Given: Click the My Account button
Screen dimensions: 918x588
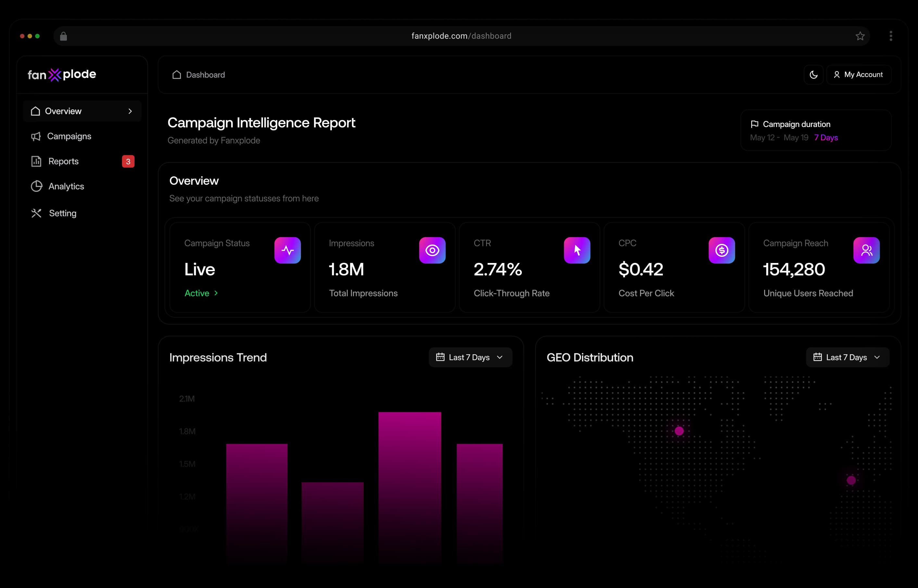Looking at the screenshot, I should pyautogui.click(x=859, y=74).
